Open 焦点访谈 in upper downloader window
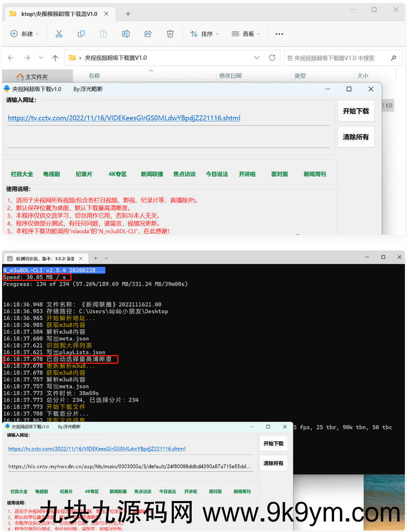The height and width of the screenshot is (532, 407). pos(184,174)
